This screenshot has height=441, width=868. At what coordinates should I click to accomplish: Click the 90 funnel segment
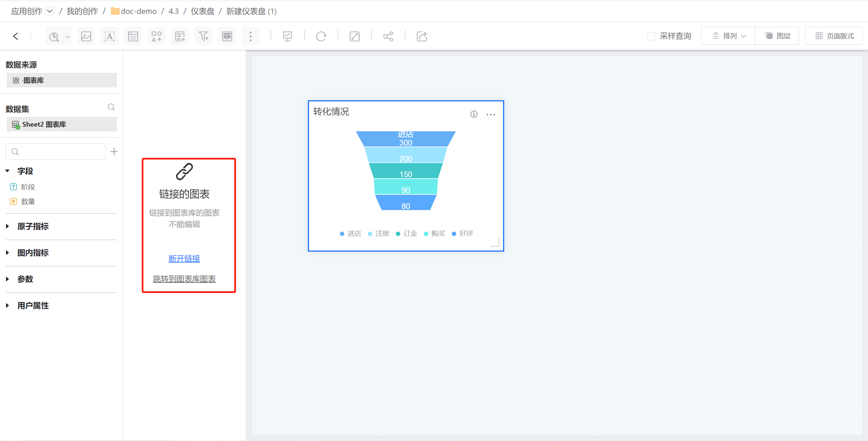(406, 187)
